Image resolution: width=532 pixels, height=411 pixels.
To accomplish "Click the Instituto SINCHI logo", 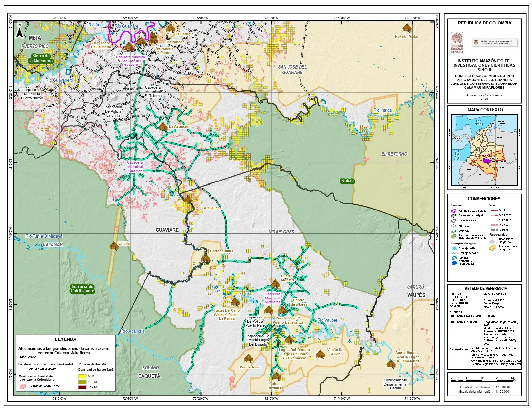I will coord(457,42).
